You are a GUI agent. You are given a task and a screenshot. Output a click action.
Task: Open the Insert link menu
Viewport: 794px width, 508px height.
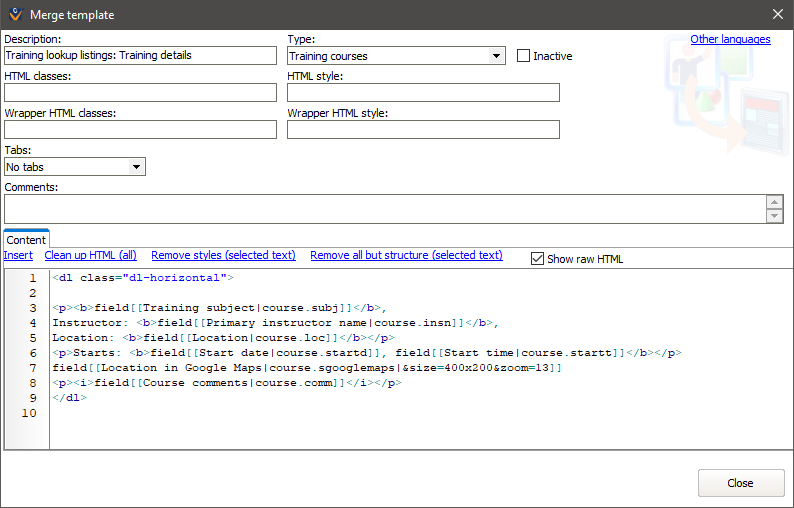tap(18, 255)
